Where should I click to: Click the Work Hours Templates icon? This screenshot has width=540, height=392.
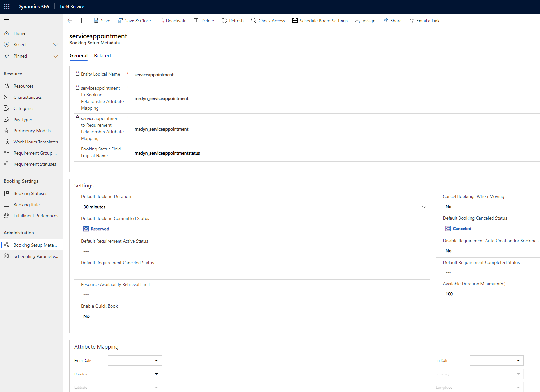(6, 142)
